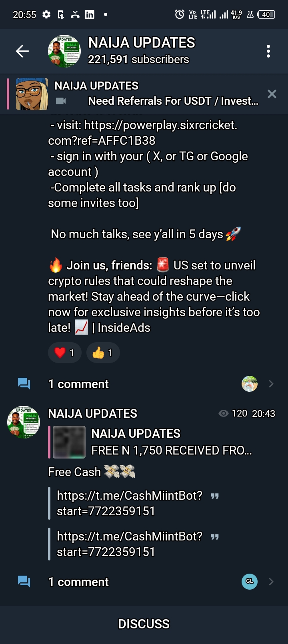Toggle the thumbs up reaction
The width and height of the screenshot is (288, 644).
[x=103, y=353]
